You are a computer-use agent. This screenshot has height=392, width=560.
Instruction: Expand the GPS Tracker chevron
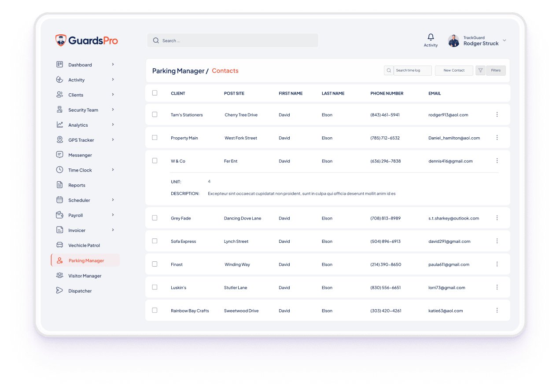113,139
